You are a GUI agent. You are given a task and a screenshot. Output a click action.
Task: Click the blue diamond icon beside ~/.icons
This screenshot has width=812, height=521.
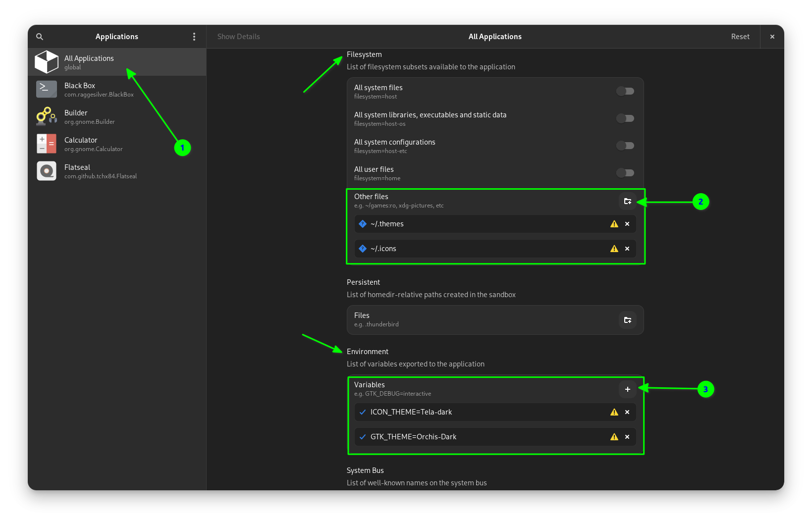[x=363, y=249]
